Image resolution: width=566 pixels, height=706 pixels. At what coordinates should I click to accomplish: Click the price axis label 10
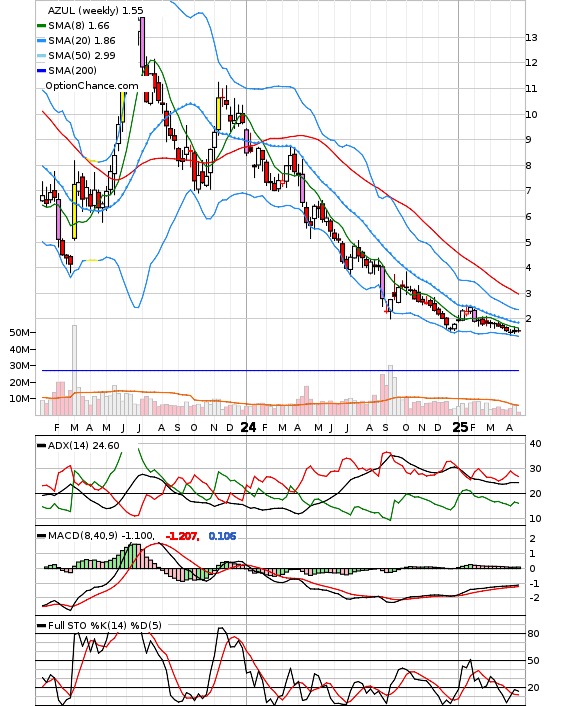coord(531,114)
